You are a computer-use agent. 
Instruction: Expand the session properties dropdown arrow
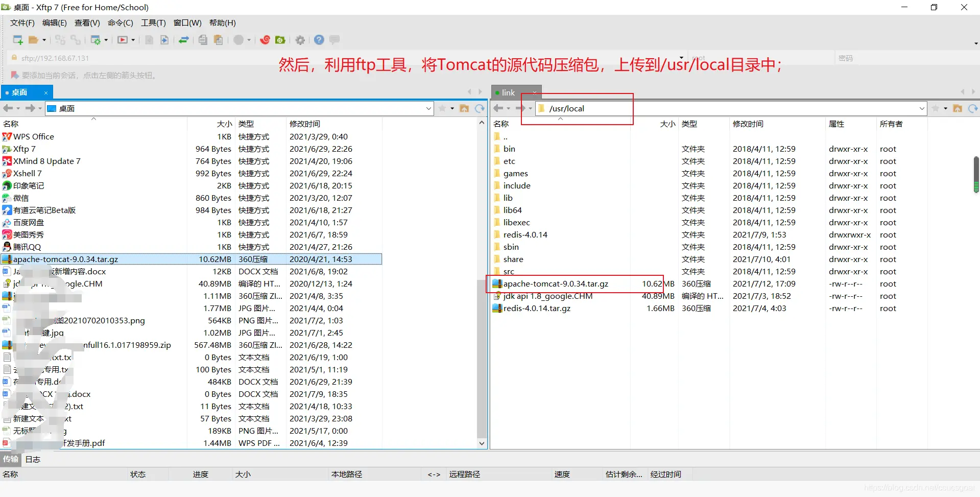(106, 40)
